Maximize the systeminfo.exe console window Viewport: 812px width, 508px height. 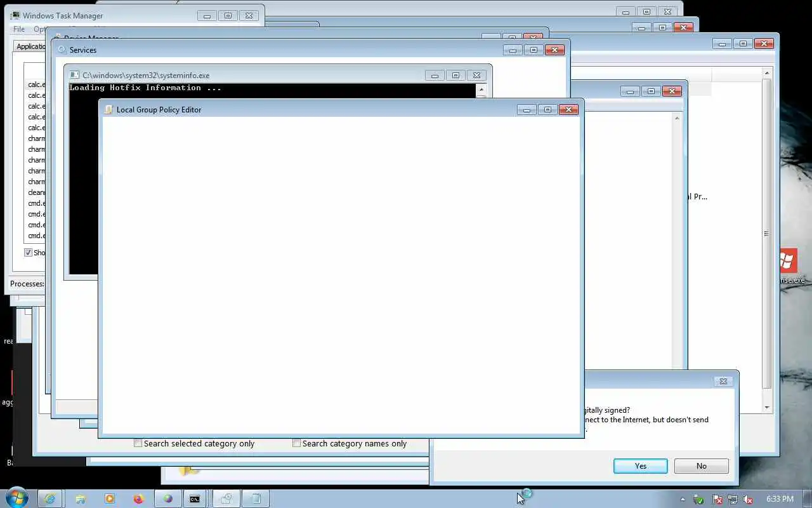click(x=455, y=75)
